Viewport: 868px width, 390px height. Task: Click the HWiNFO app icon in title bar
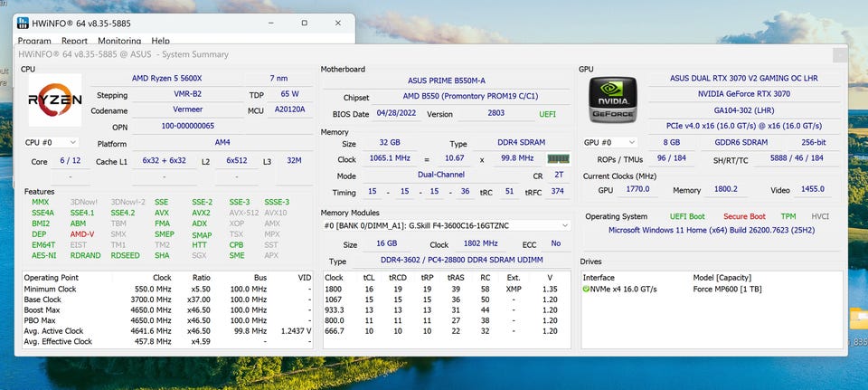(x=24, y=22)
